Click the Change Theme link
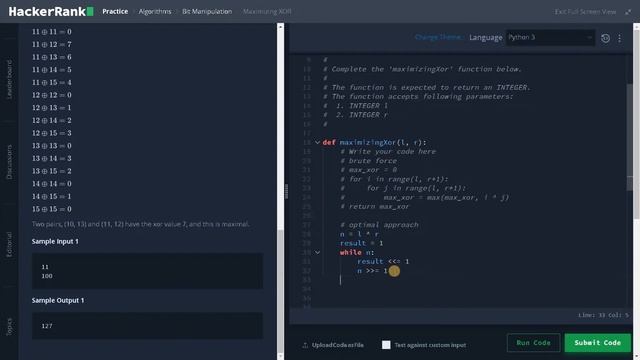 click(438, 37)
